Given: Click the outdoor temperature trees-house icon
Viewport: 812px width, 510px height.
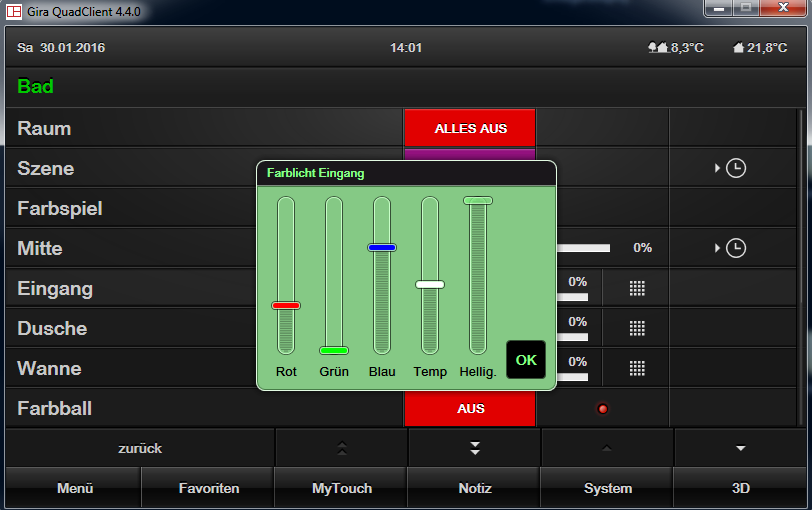Looking at the screenshot, I should click(x=658, y=48).
